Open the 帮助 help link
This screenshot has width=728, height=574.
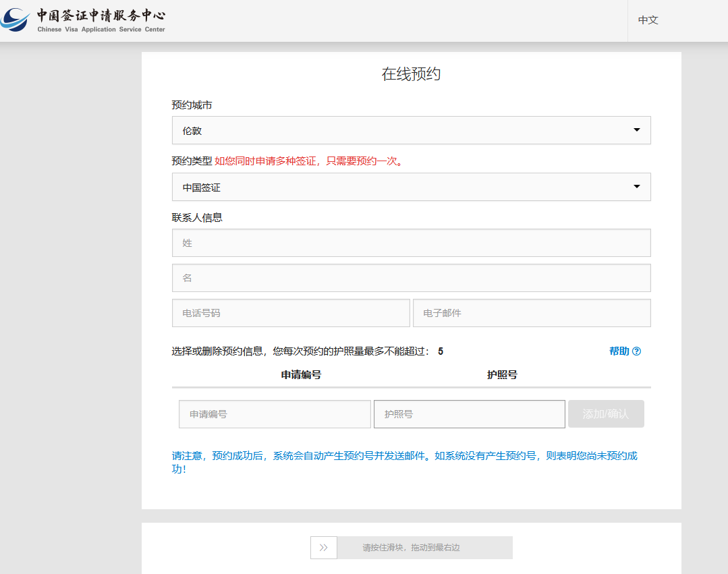point(619,351)
